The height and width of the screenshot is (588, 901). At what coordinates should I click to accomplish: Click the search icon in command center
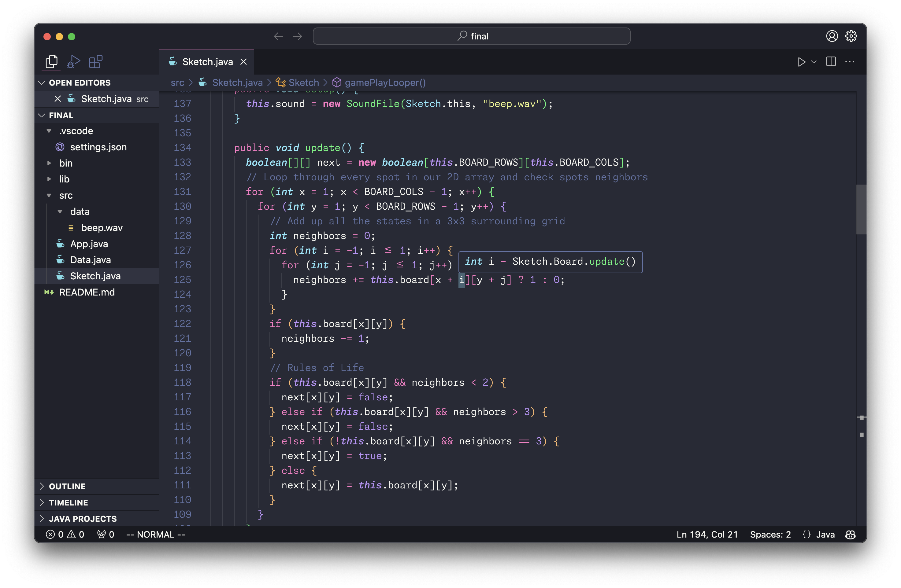tap(462, 36)
